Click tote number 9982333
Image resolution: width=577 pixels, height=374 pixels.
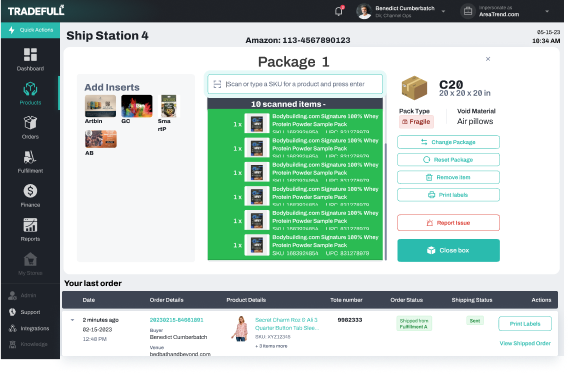pyautogui.click(x=350, y=320)
